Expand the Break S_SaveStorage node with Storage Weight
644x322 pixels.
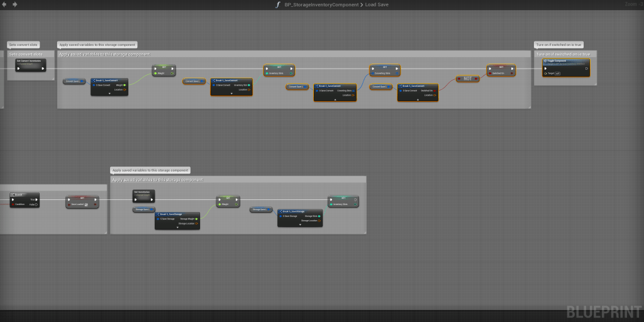(x=177, y=227)
